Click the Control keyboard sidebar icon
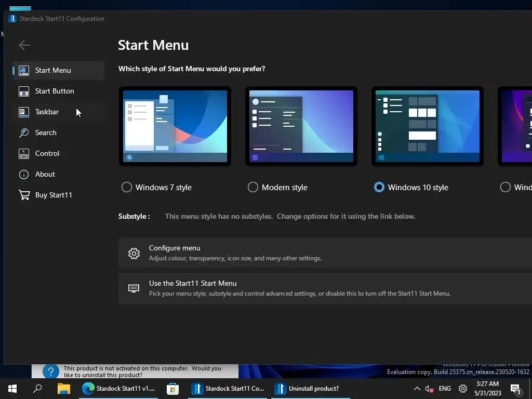 (24, 154)
